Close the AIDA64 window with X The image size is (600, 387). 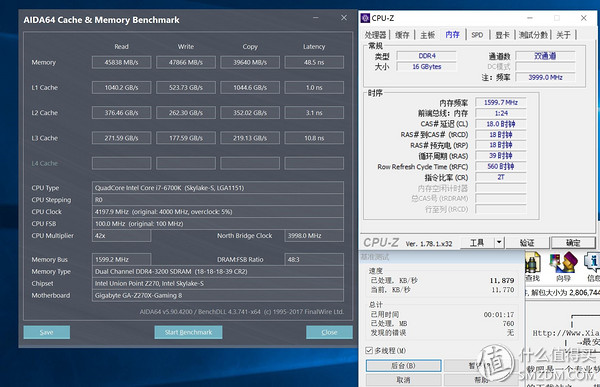tap(344, 18)
